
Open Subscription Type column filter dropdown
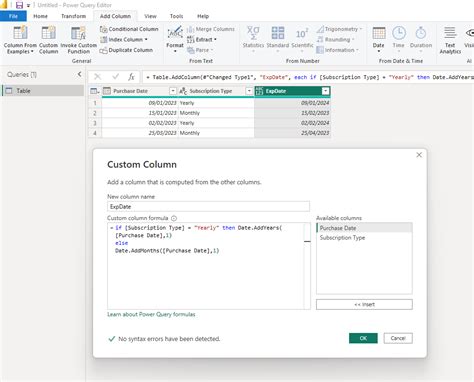point(249,91)
